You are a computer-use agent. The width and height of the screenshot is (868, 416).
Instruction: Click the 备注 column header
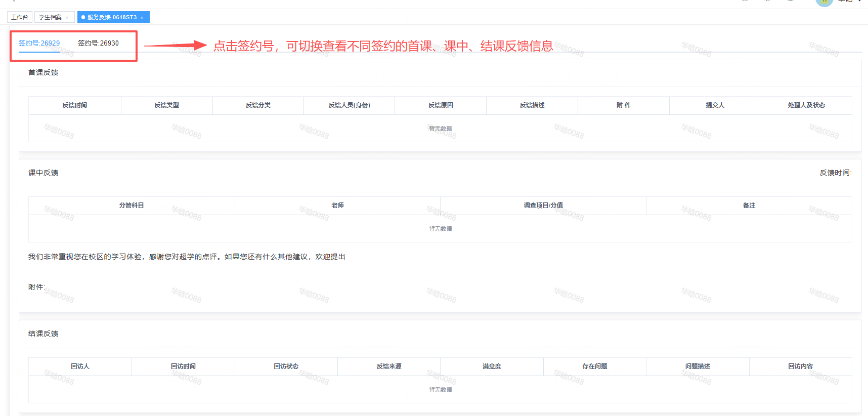pyautogui.click(x=749, y=205)
